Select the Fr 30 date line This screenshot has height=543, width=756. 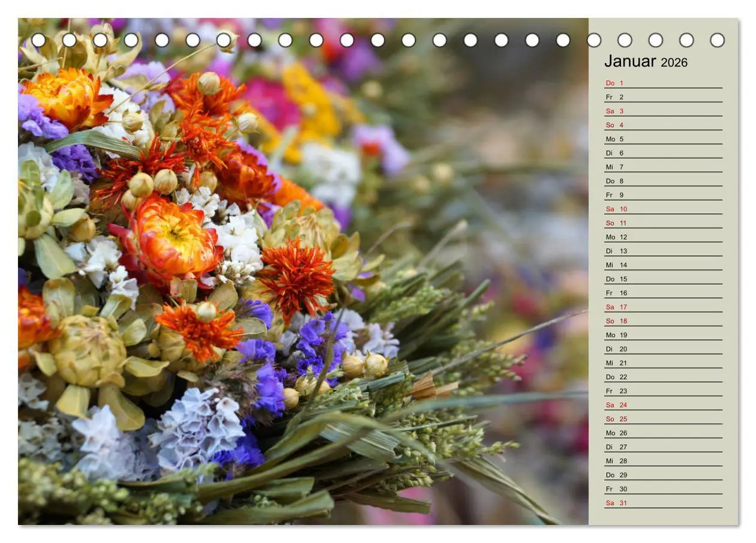pos(663,489)
